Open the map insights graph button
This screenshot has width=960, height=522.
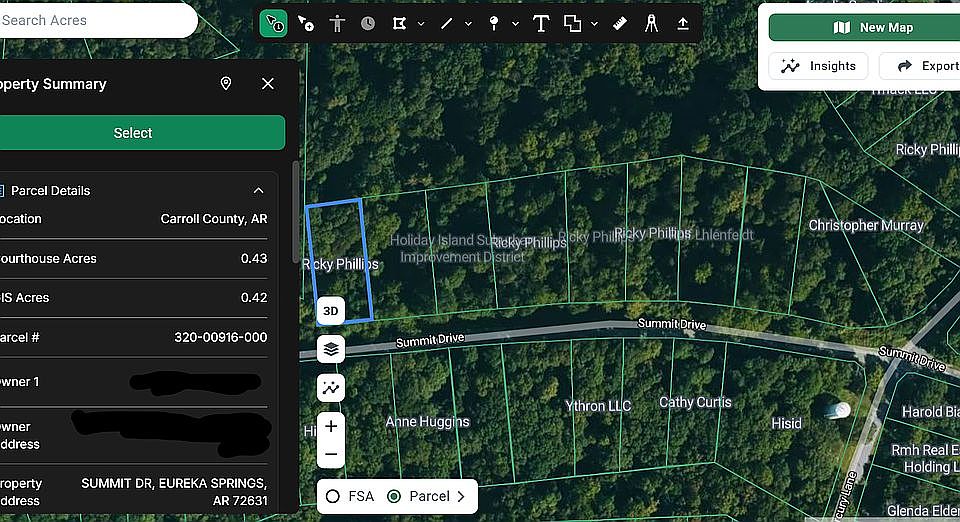[331, 388]
